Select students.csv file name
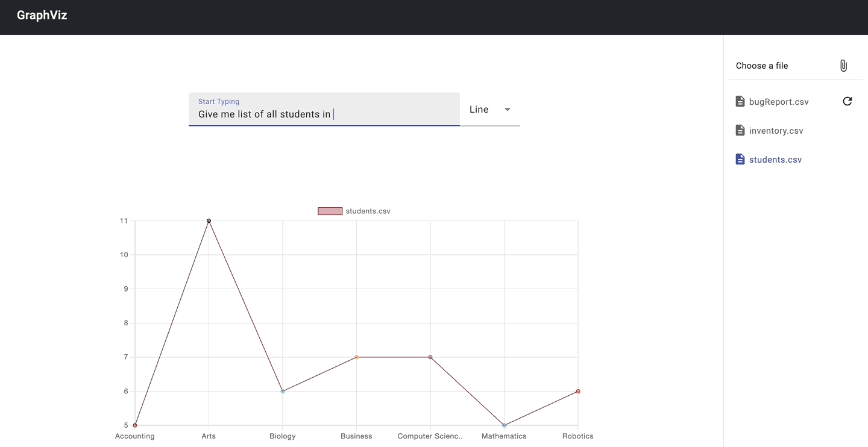Viewport: 868px width, 447px height. (x=775, y=160)
